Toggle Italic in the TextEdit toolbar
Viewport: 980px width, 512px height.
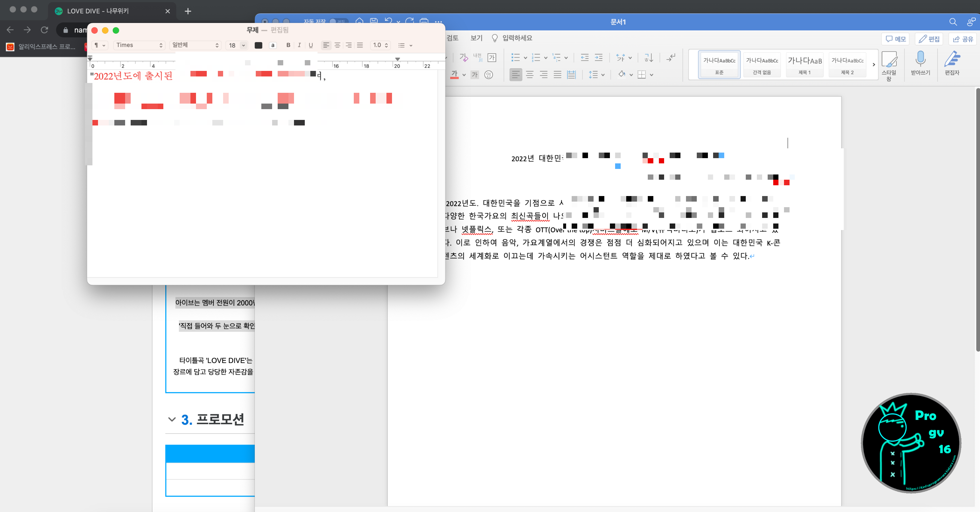coord(300,45)
